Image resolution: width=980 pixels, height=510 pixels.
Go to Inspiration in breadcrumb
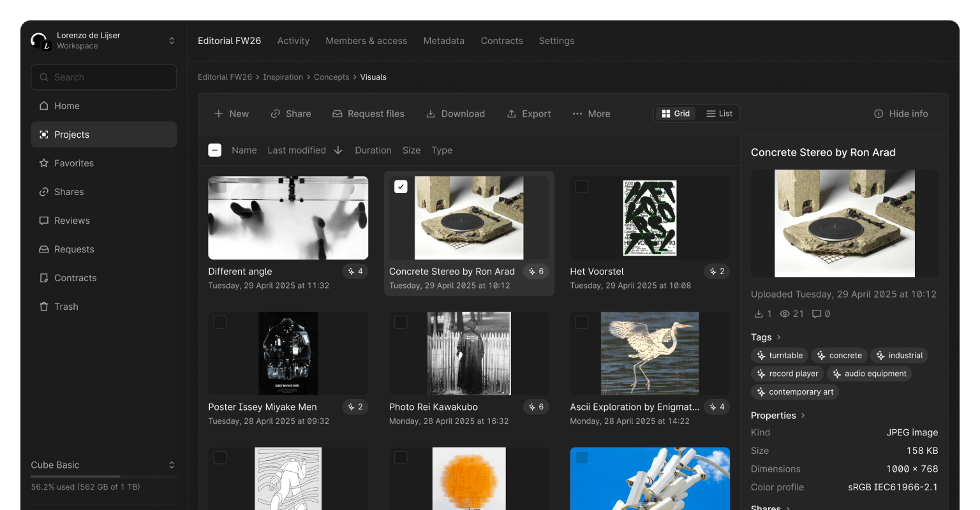[283, 77]
